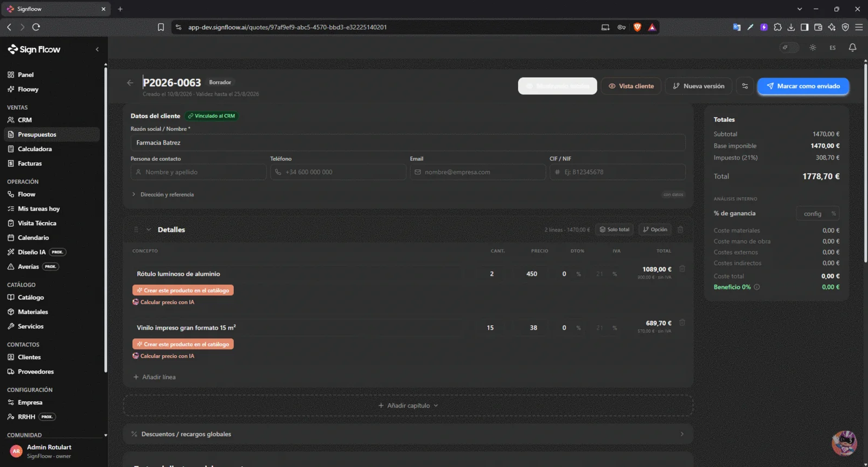Create a Nueva versión of the quote
Image resolution: width=868 pixels, height=467 pixels.
pyautogui.click(x=699, y=86)
